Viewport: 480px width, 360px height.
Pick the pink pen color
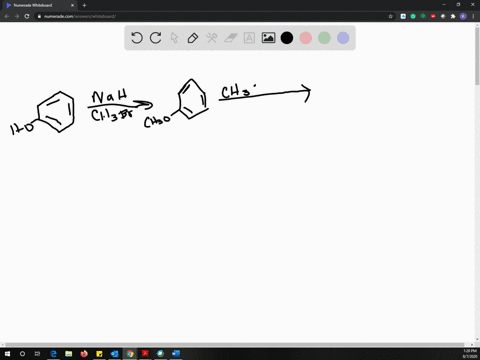(x=305, y=38)
